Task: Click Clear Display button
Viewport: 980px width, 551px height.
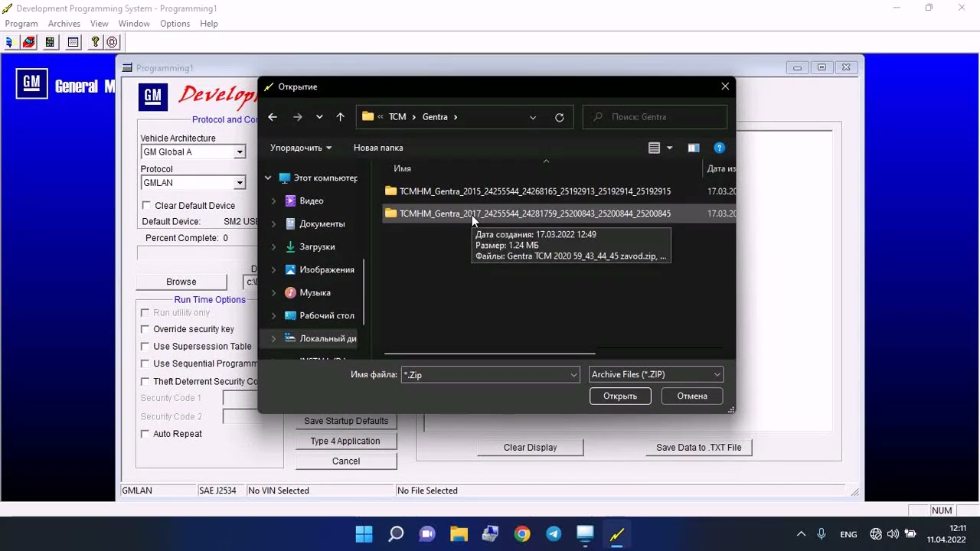Action: coord(531,448)
